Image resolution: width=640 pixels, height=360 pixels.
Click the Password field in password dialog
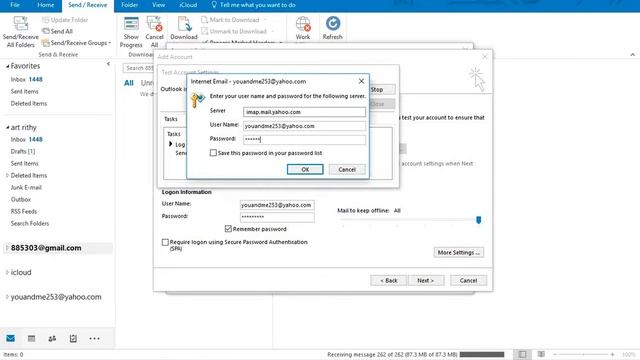[x=304, y=140]
